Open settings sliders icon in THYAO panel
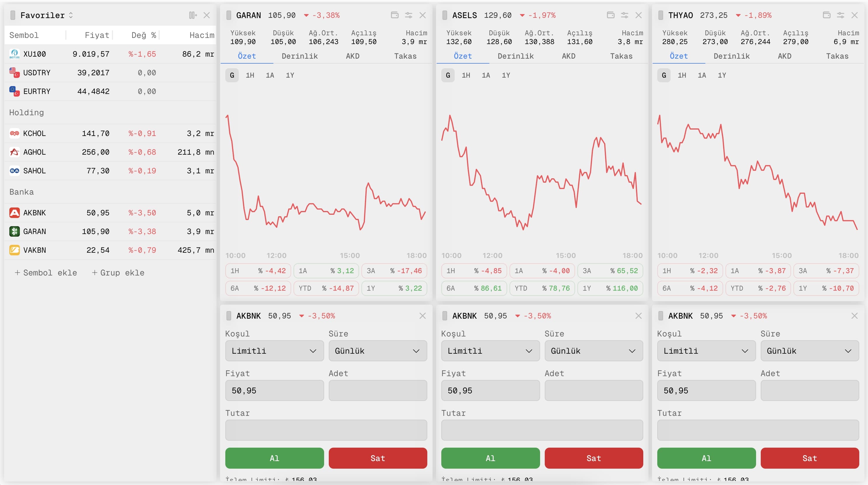This screenshot has height=485, width=868. click(x=840, y=15)
